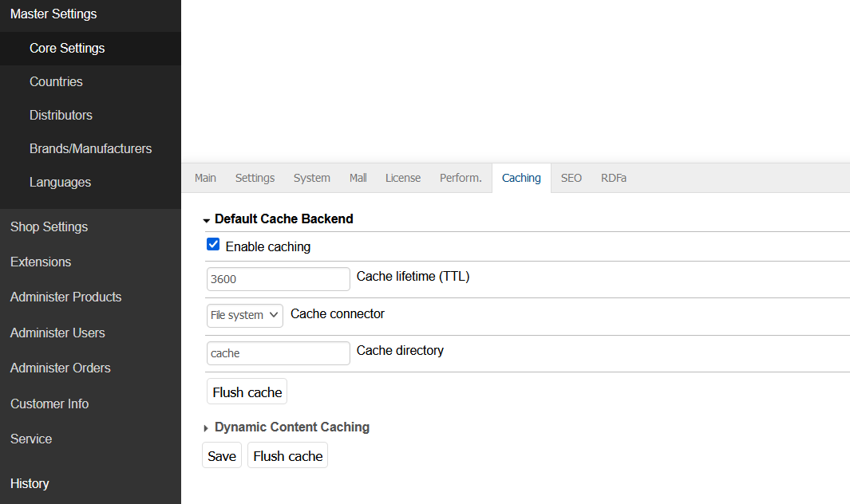Open the Cache connector dropdown
Viewport: 850px width, 504px height.
245,315
